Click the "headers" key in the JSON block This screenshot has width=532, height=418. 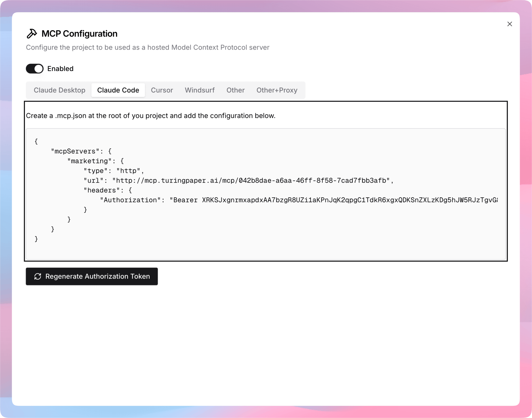pos(102,190)
